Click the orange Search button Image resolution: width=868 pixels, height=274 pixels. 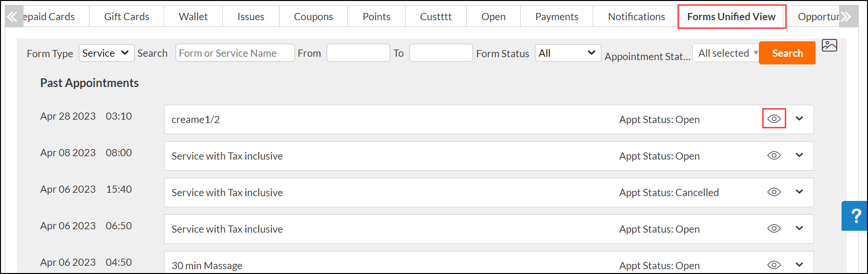click(787, 53)
